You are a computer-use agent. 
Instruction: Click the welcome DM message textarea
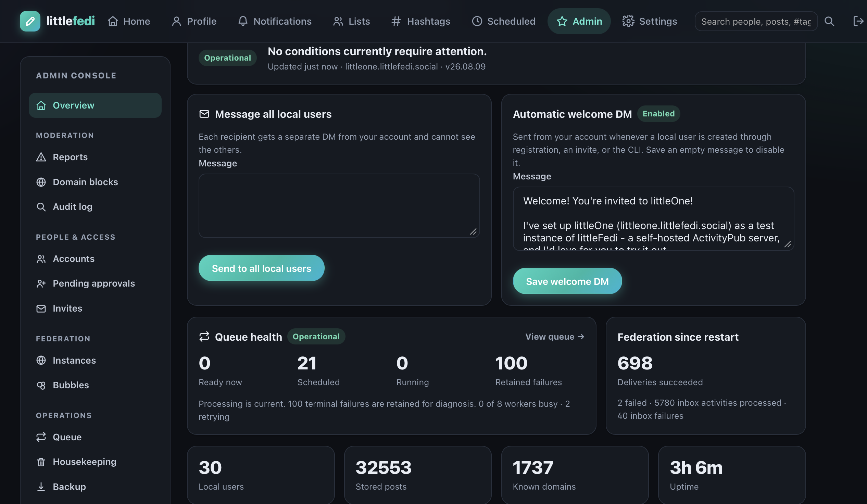[x=653, y=219]
